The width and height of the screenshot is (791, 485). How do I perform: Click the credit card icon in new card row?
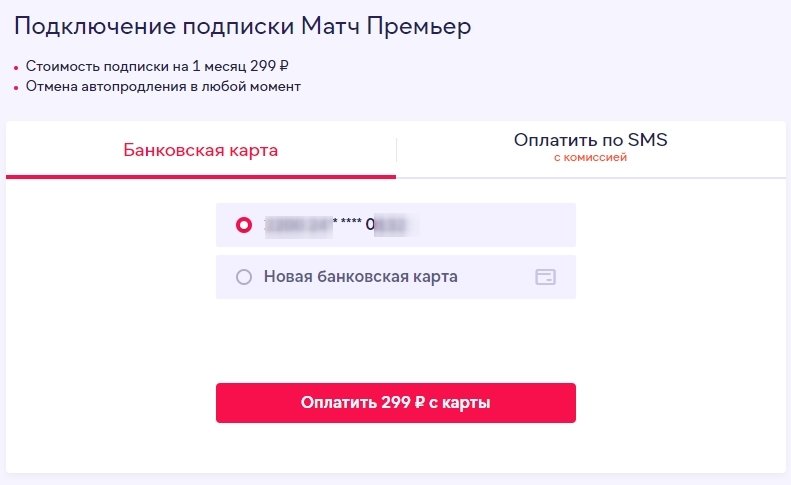pyautogui.click(x=545, y=277)
